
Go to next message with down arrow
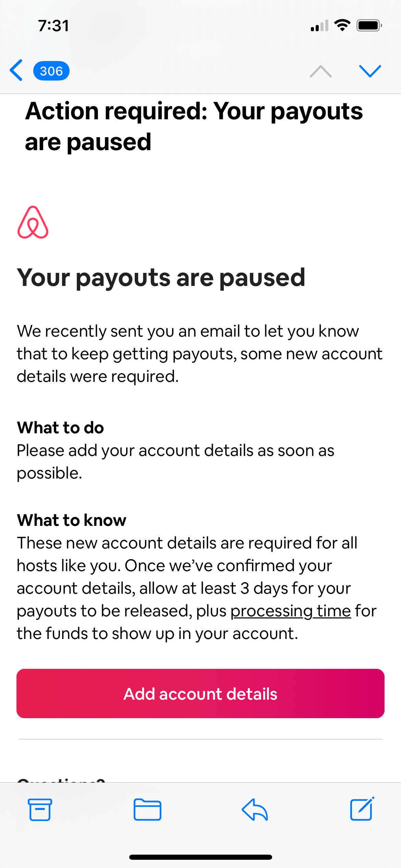(x=370, y=71)
